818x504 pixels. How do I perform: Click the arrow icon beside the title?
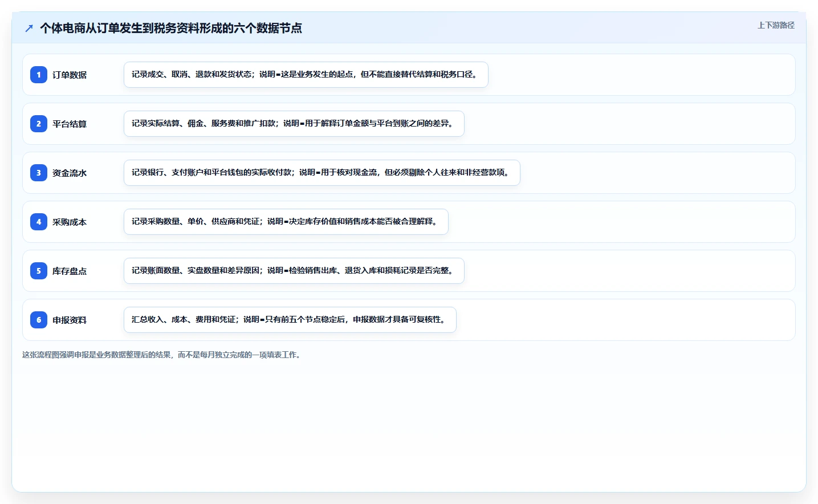click(x=29, y=28)
